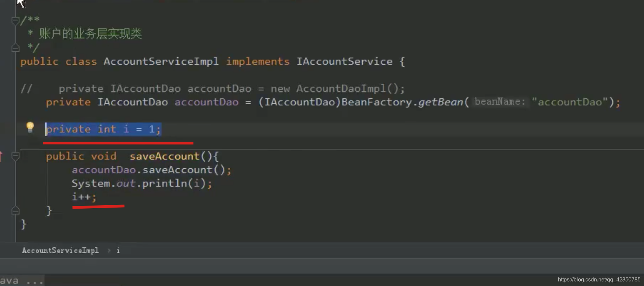Click the (IAccountDao) cast expression
This screenshot has height=286, width=644.
[299, 102]
